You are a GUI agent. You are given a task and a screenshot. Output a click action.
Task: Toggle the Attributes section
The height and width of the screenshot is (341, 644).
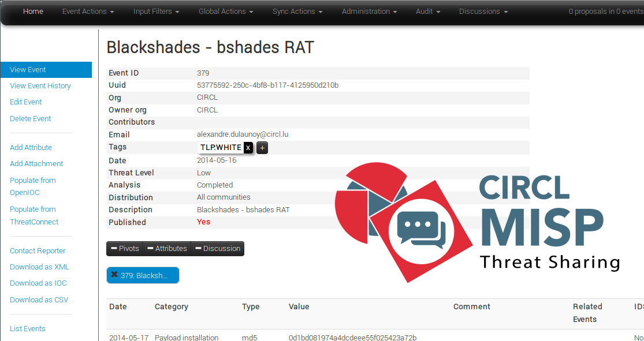167,249
